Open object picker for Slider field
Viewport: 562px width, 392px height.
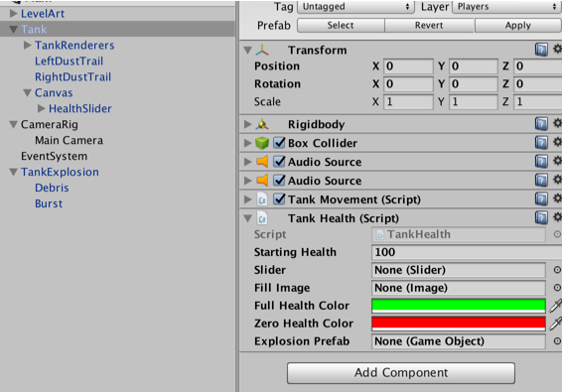coord(557,270)
